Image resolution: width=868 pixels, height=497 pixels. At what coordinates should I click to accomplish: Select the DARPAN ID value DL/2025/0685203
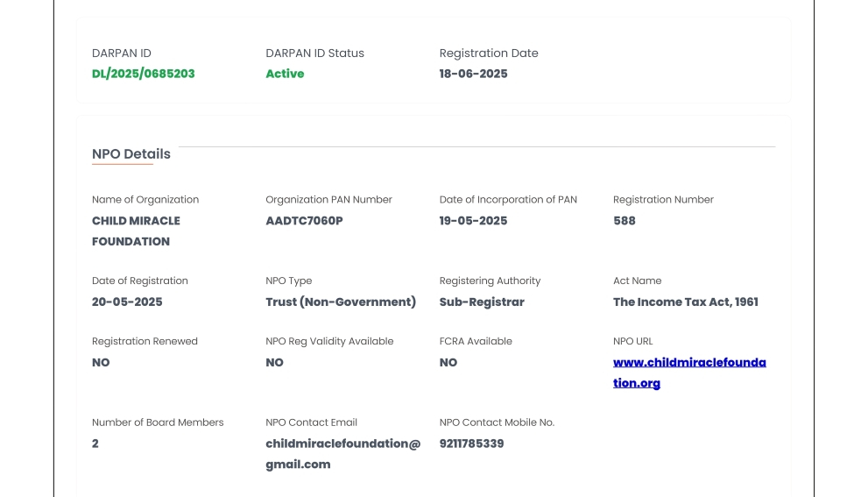pyautogui.click(x=144, y=74)
